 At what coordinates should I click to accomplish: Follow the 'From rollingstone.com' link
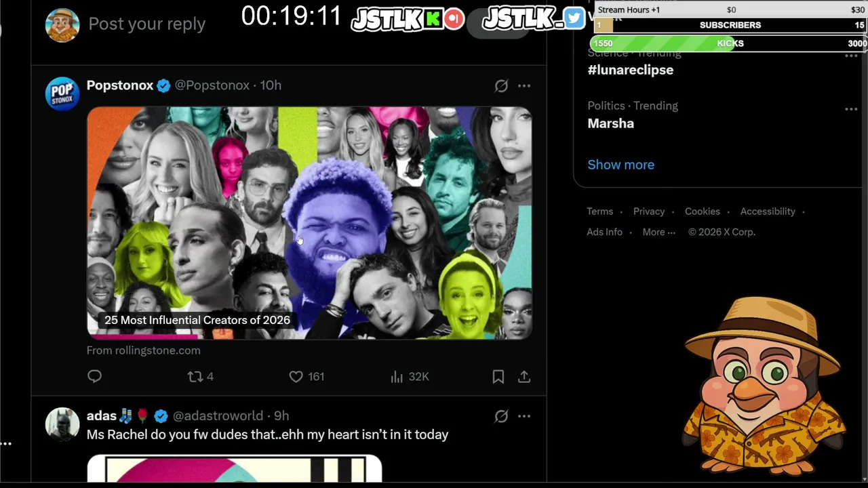pyautogui.click(x=144, y=350)
